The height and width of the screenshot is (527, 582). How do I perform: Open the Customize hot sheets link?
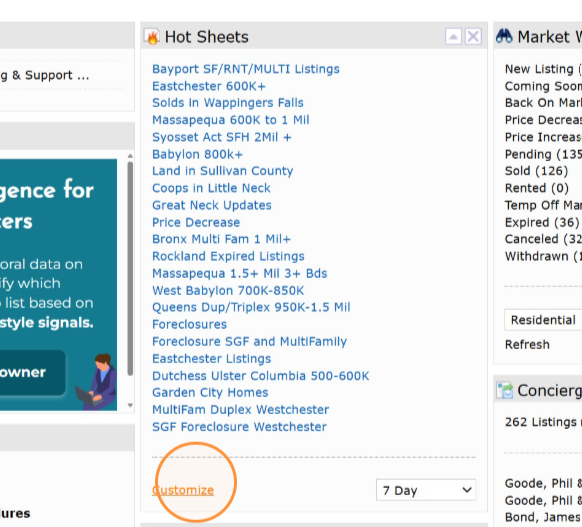pyautogui.click(x=183, y=490)
